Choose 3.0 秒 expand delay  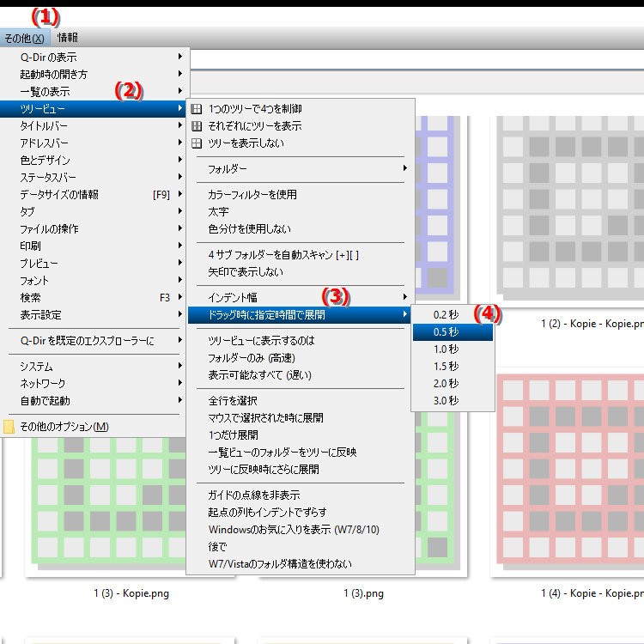[x=453, y=401]
